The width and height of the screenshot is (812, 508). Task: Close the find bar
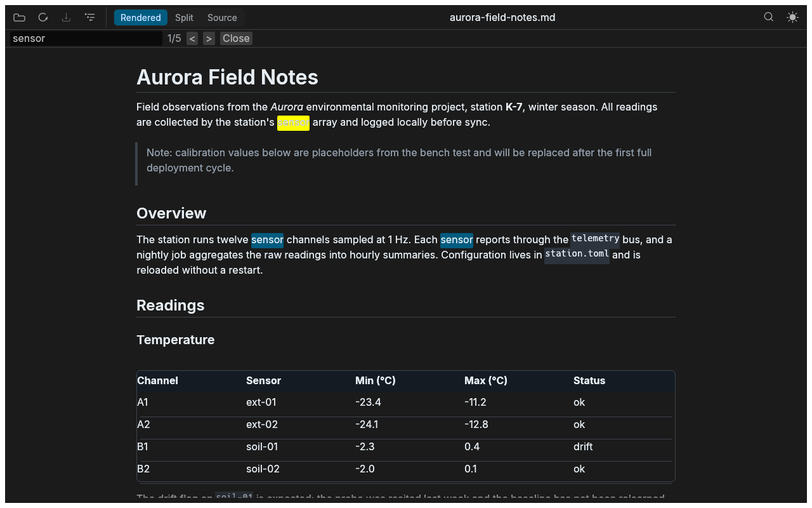[236, 39]
